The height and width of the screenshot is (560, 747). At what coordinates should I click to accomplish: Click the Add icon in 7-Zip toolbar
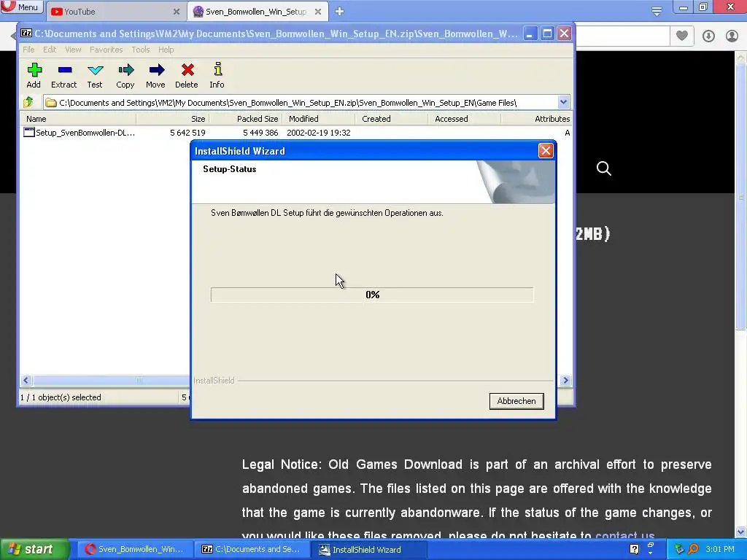click(34, 75)
